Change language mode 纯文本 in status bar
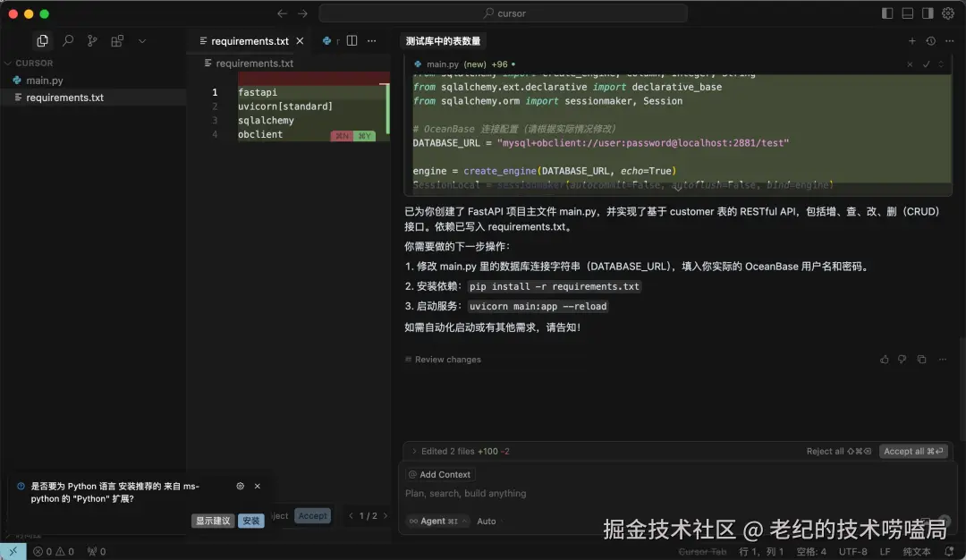Image resolution: width=966 pixels, height=560 pixels. [x=917, y=551]
